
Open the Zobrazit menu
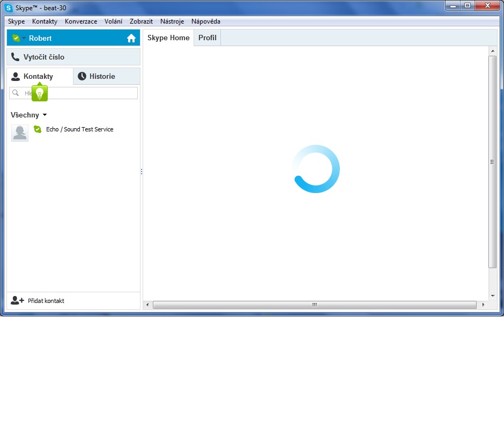tap(142, 21)
